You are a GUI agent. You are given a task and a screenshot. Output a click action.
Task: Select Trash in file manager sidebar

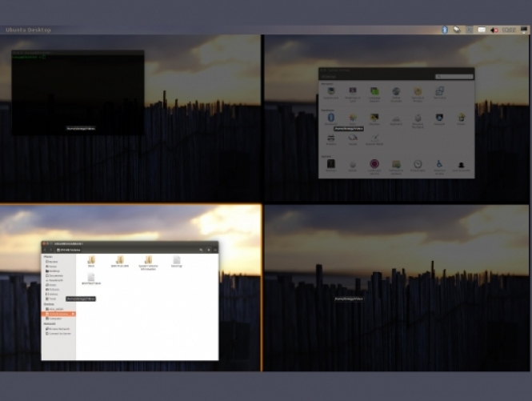tap(52, 299)
